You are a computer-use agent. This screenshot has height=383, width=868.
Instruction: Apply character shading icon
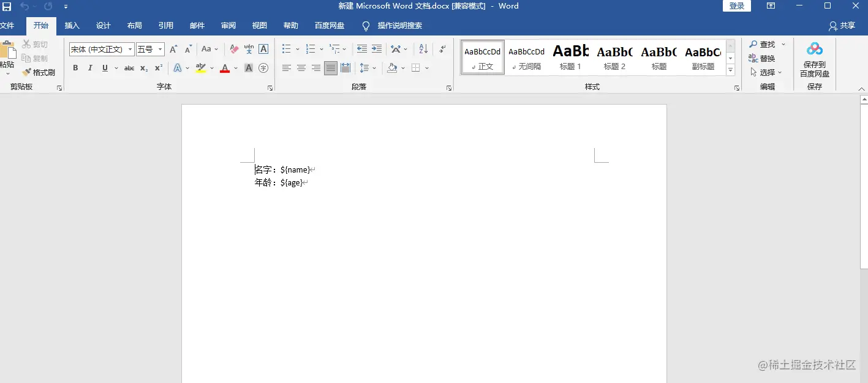coord(249,68)
